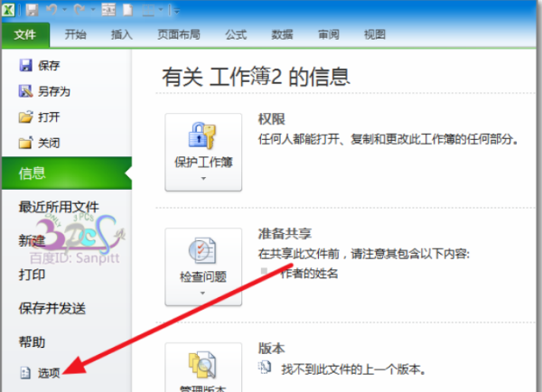
Task: Switch to the 开始 ribbon tab
Action: pyautogui.click(x=75, y=34)
